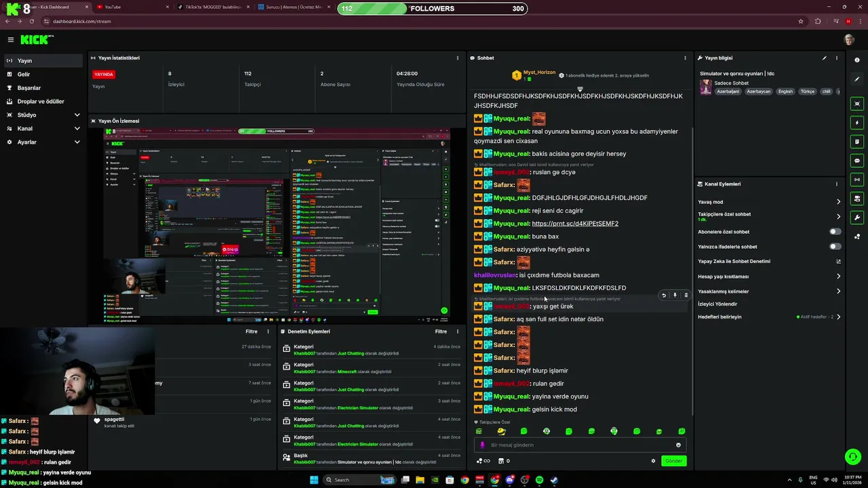Select the Azerbaijani tag chip

(728, 91)
